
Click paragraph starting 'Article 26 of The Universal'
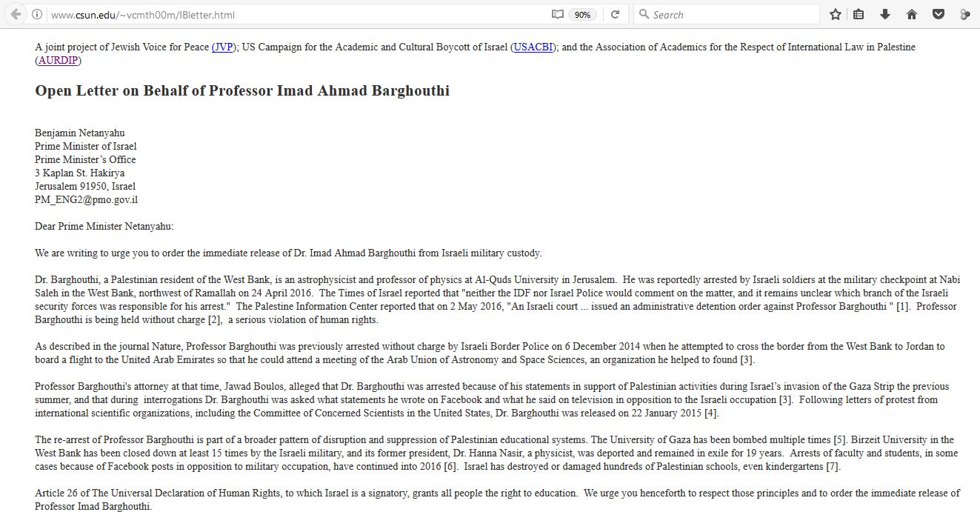tap(498, 500)
